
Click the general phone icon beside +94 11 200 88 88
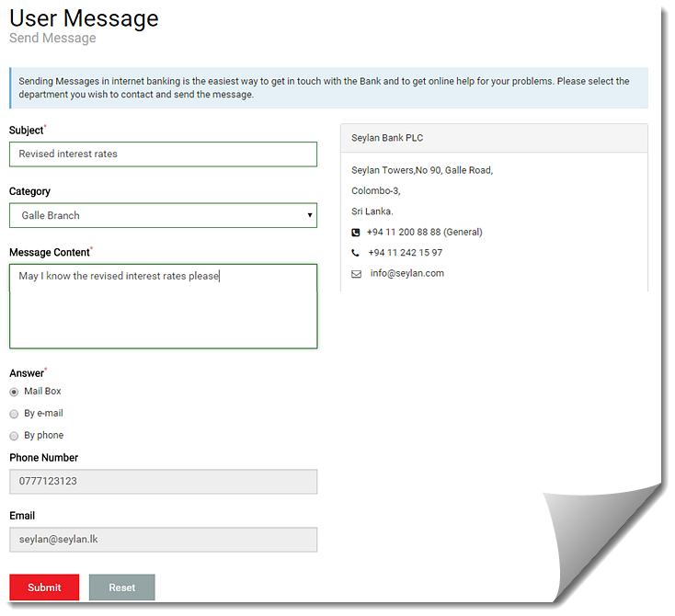tap(356, 233)
